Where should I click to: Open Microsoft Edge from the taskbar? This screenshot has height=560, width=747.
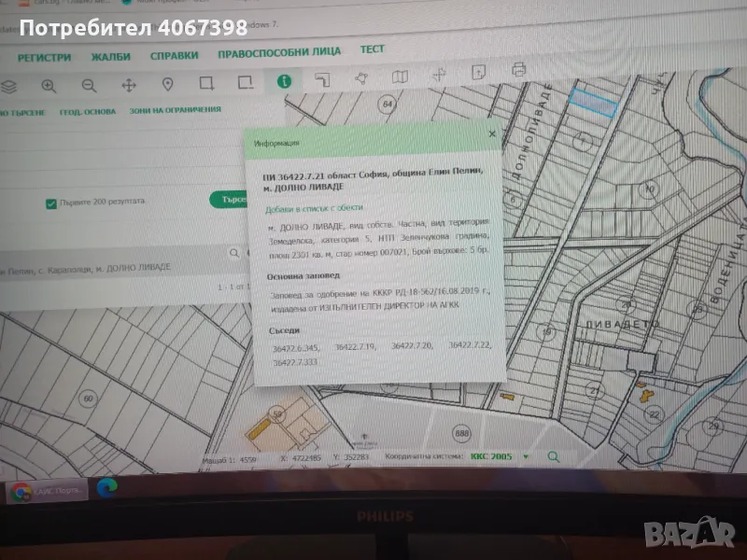pyautogui.click(x=106, y=486)
